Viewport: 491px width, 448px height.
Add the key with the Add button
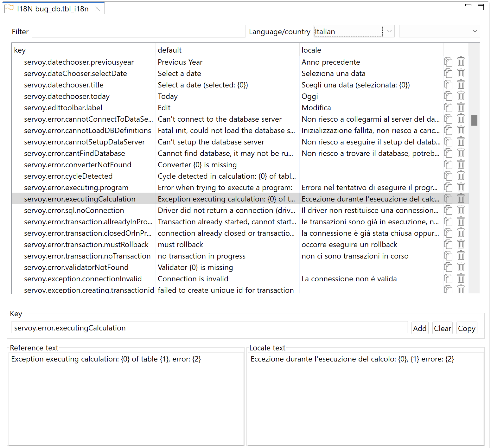coord(420,329)
